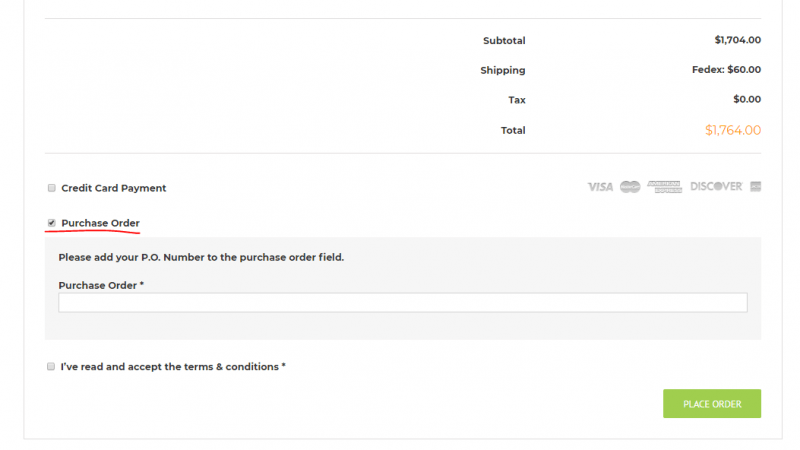Viewport: 800px width, 450px height.
Task: Click the Credit Card Payment label text
Action: click(114, 188)
